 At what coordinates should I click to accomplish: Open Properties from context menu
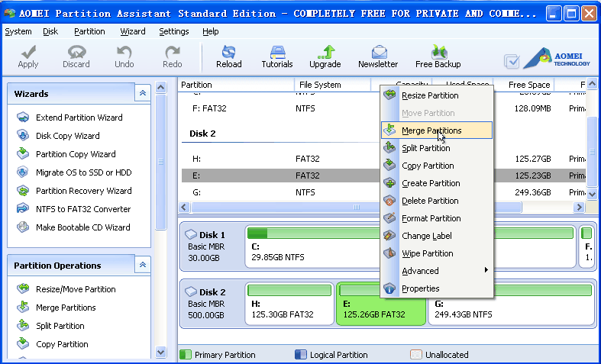coord(437,288)
